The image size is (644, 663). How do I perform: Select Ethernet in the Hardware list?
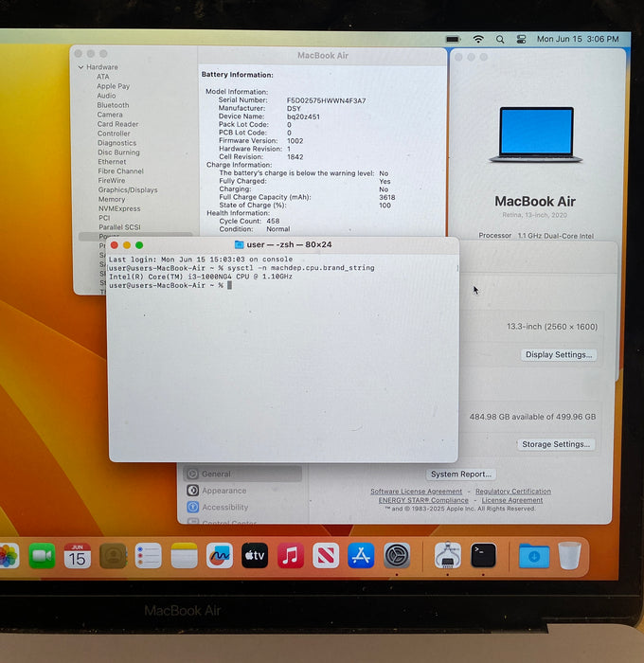pyautogui.click(x=112, y=162)
